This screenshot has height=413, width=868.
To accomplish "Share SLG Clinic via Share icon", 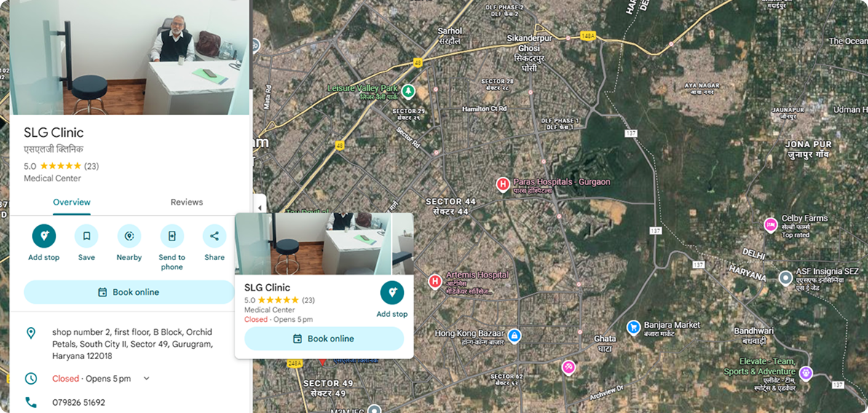I will (x=214, y=236).
